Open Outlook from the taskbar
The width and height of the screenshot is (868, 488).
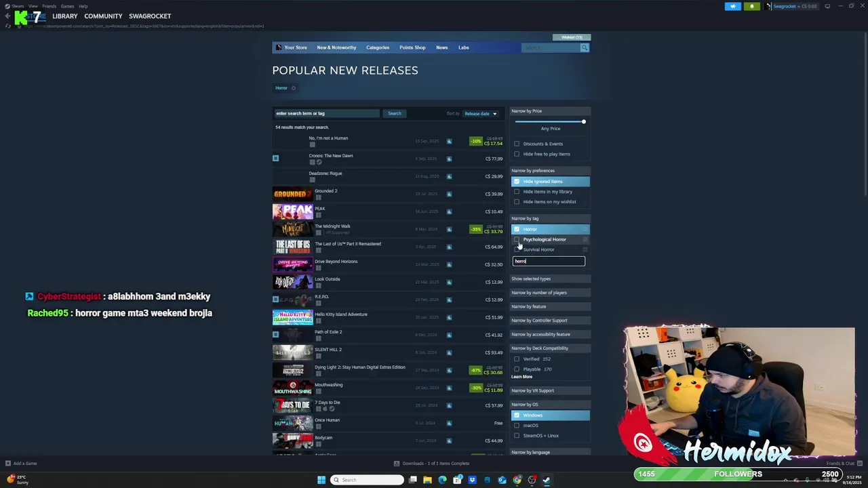point(502,480)
